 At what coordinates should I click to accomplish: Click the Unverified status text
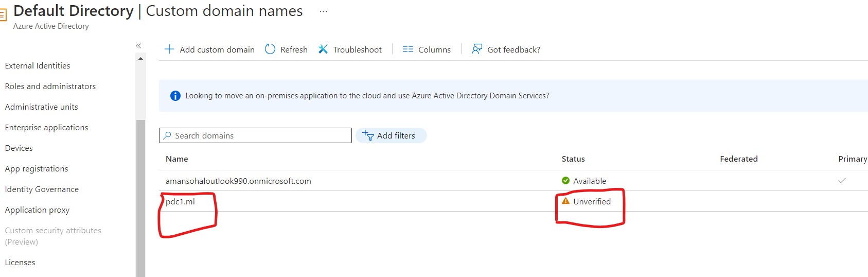tap(592, 202)
